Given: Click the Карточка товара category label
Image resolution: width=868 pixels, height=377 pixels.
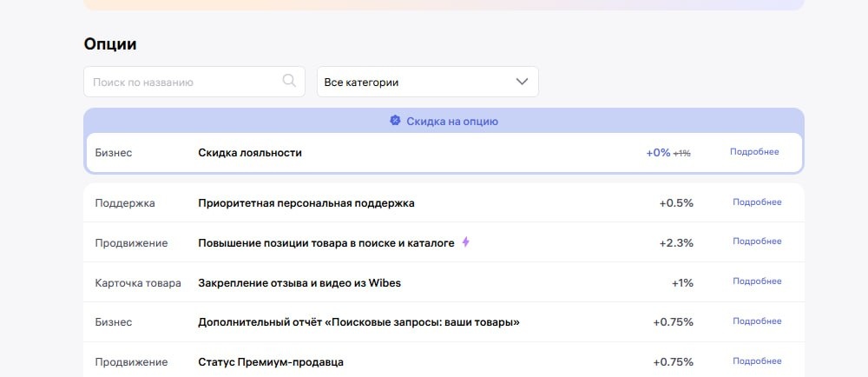Looking at the screenshot, I should (x=138, y=283).
